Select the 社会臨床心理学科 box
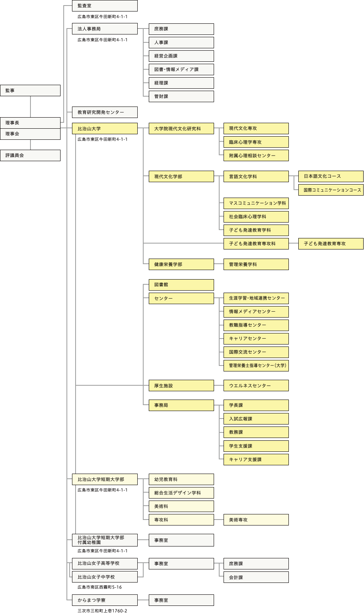Screen dimensions: 364x613 click(256, 217)
